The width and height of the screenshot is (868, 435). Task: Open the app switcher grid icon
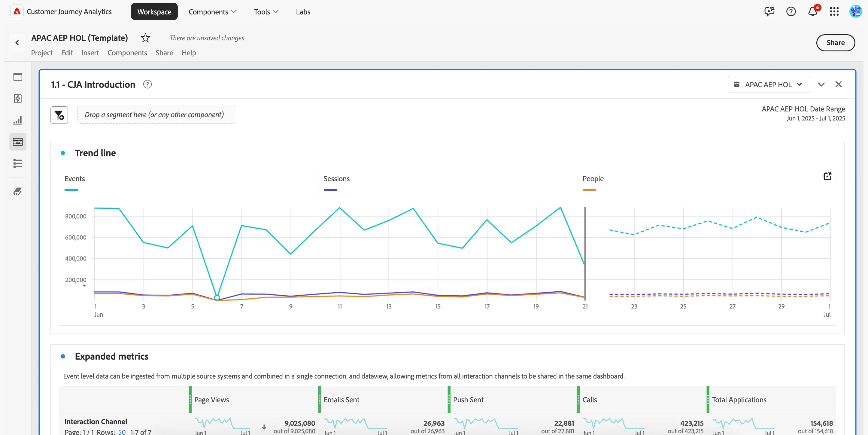834,11
